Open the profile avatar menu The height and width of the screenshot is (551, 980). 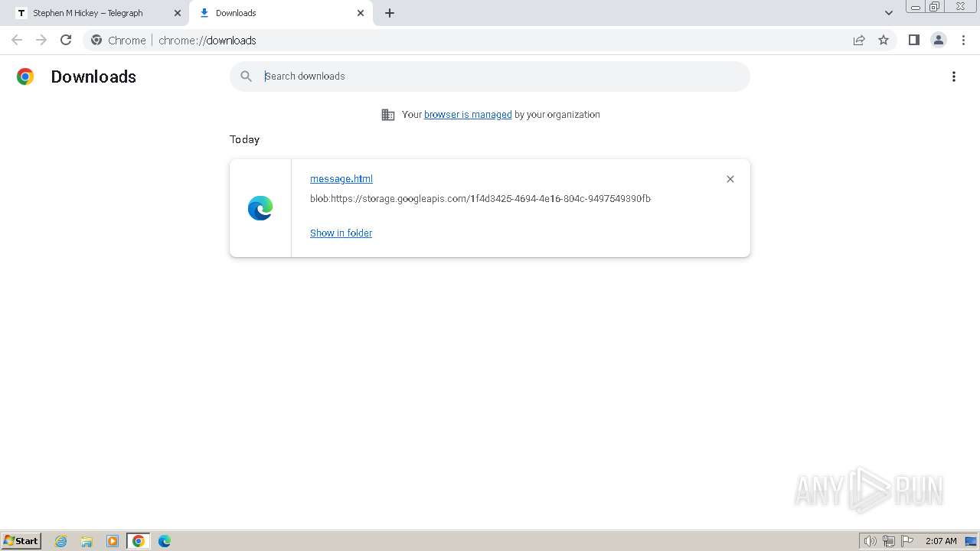click(939, 40)
